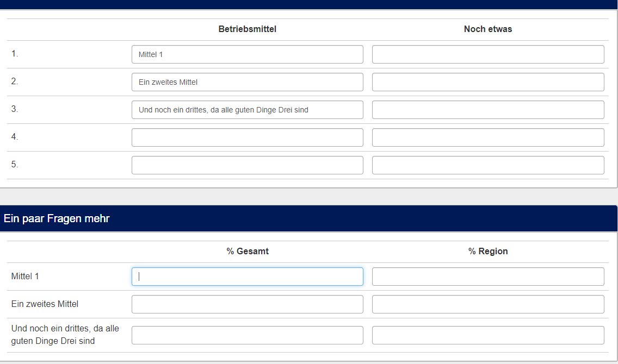Click '% Gesamt' field for Mittel 1
The height and width of the screenshot is (364, 618).
pyautogui.click(x=247, y=277)
